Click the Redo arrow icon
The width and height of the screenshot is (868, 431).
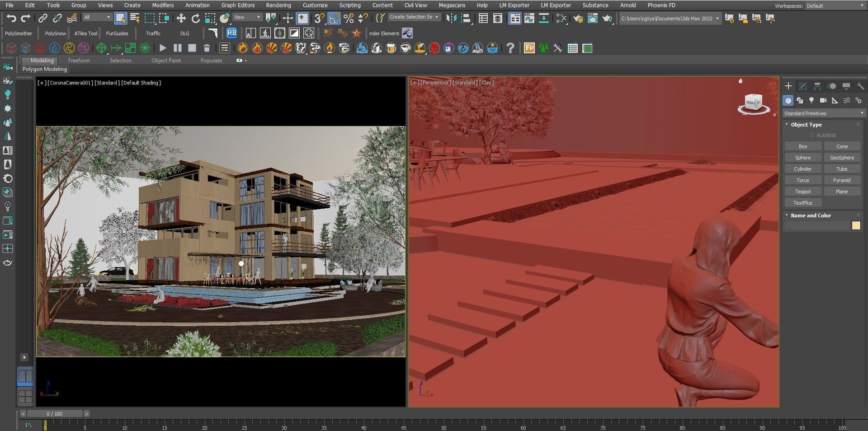coord(26,18)
